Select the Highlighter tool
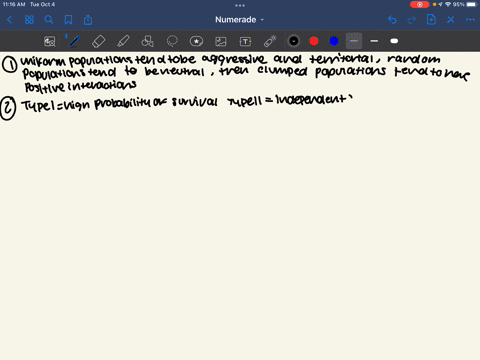The width and height of the screenshot is (480, 360). (x=123, y=41)
